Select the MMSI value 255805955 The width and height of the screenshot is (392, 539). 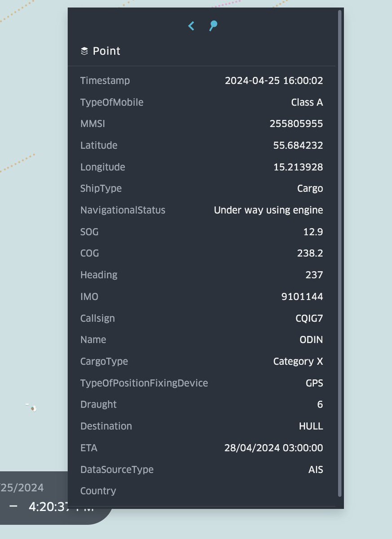[296, 124]
